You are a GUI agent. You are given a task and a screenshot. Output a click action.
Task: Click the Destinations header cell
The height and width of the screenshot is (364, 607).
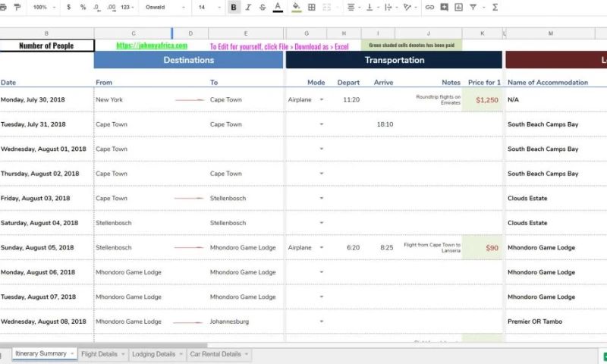(188, 60)
